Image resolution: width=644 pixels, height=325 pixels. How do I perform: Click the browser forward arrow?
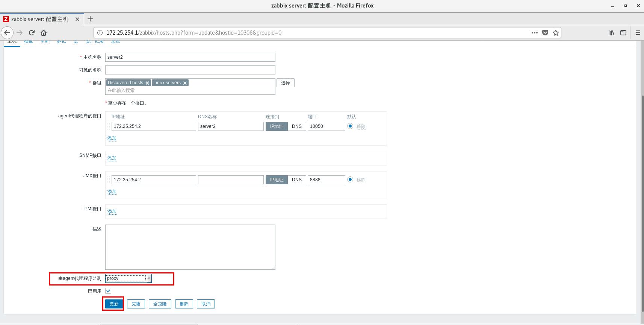(20, 33)
